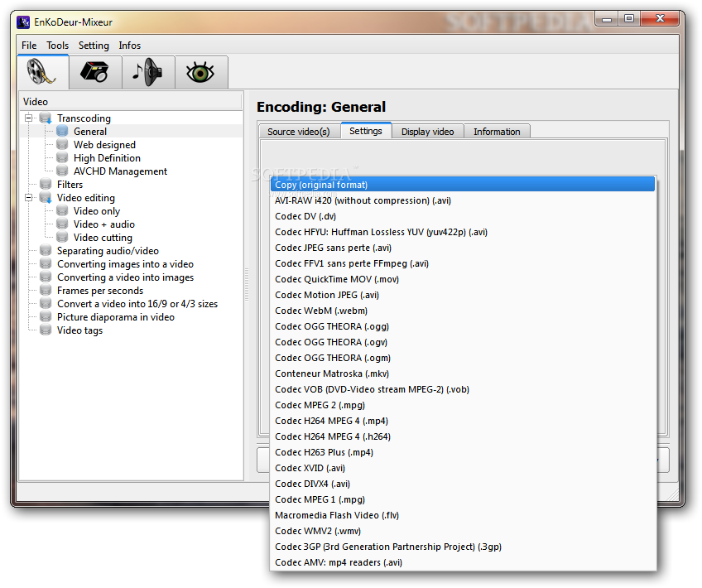Click icon beside Convert a video into 16/9
This screenshot has width=702, height=588.
click(x=46, y=304)
